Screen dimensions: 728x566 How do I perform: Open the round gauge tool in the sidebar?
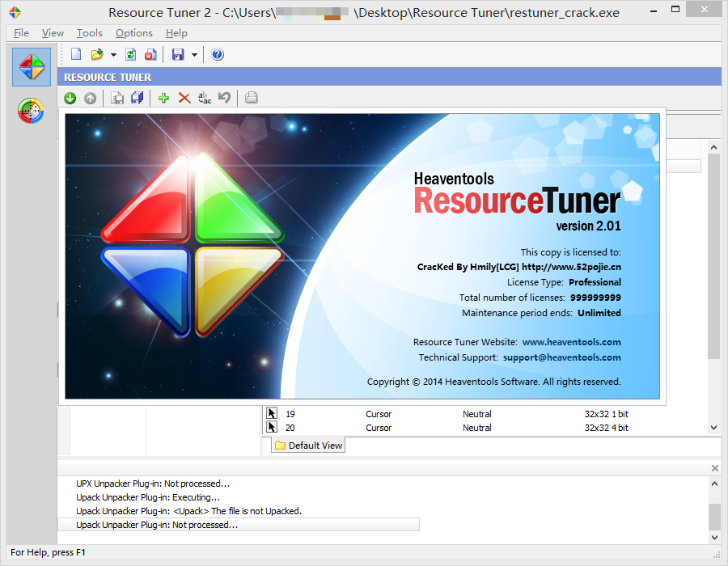tap(31, 111)
